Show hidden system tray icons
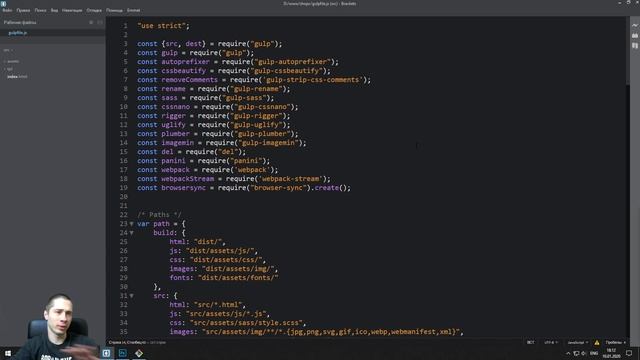Viewport: 640px width, 360px height. 568,353
